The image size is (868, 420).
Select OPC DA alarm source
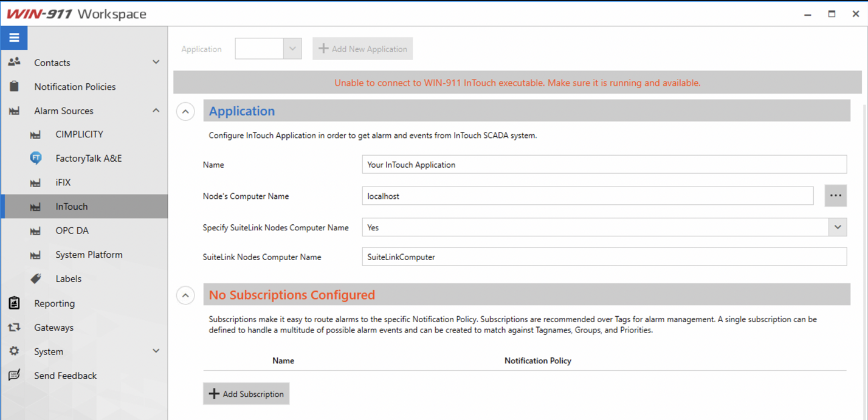coord(84,230)
